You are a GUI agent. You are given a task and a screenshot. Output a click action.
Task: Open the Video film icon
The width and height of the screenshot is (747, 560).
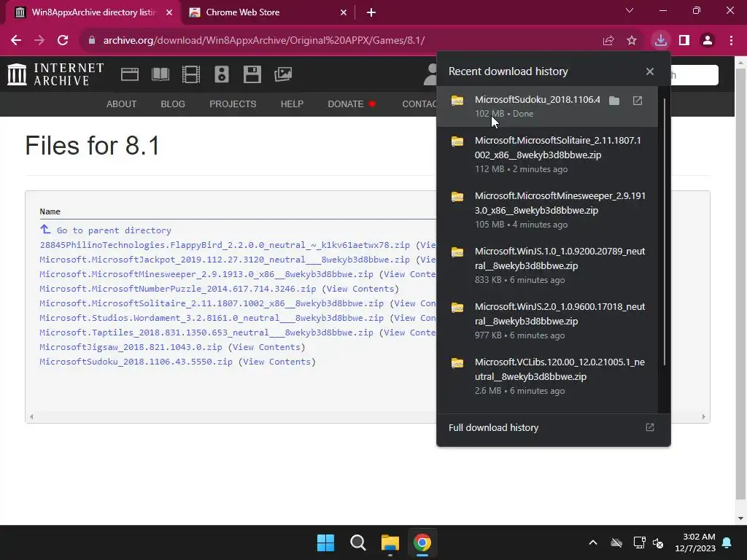pyautogui.click(x=191, y=74)
